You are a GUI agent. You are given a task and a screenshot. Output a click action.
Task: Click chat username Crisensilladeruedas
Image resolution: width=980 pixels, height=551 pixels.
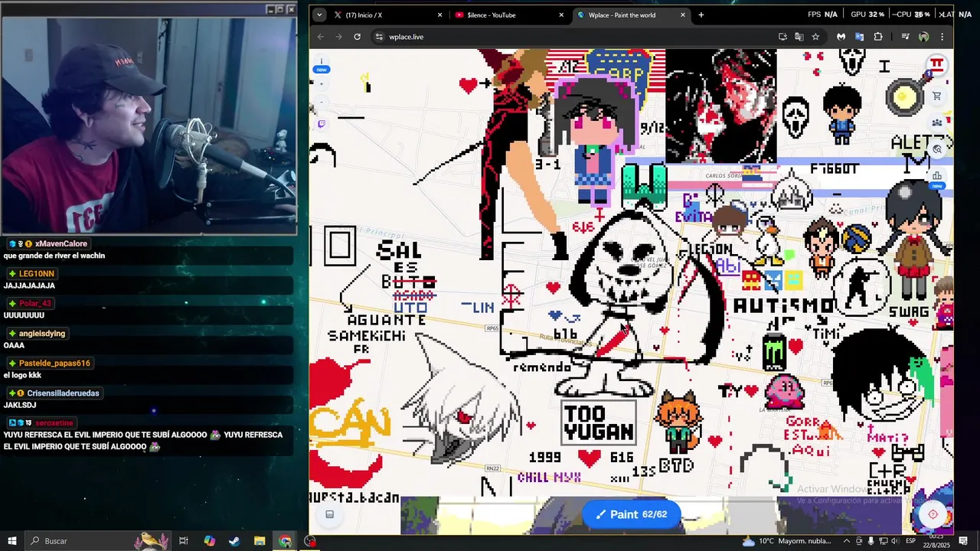tap(63, 393)
